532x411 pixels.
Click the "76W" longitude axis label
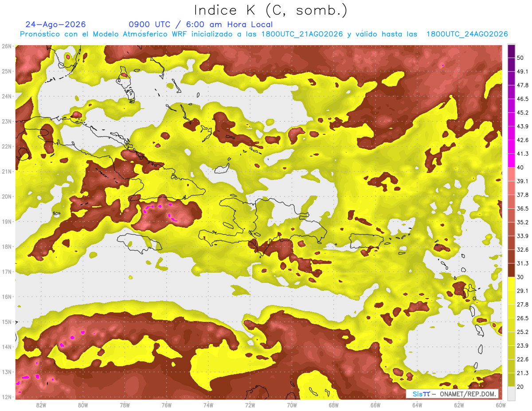coord(166,405)
